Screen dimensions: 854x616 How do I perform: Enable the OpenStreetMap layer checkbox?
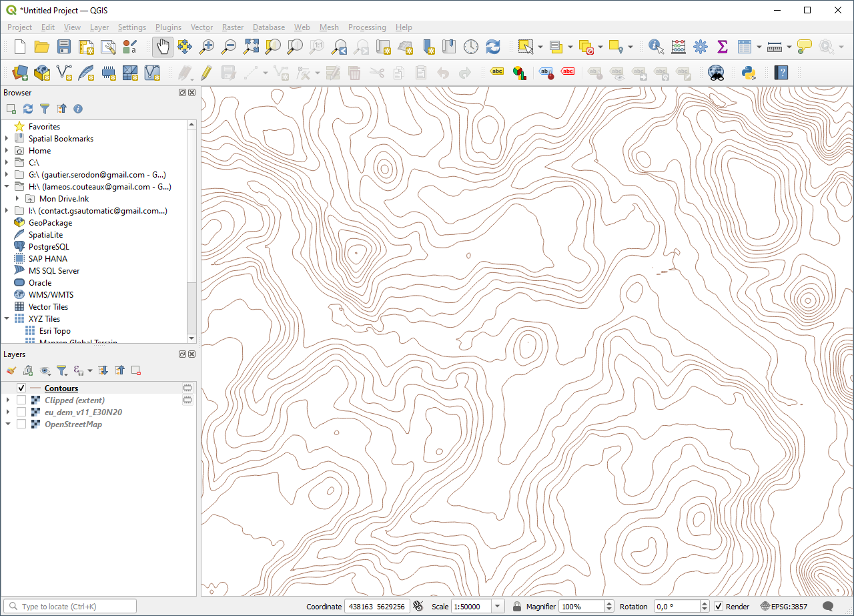point(21,424)
